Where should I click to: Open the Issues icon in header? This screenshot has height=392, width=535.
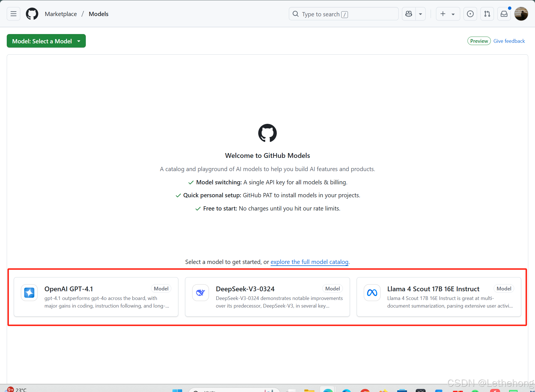point(470,14)
